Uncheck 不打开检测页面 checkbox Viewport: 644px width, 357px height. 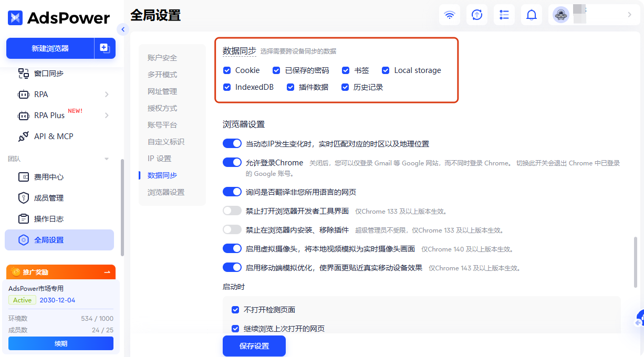click(235, 310)
